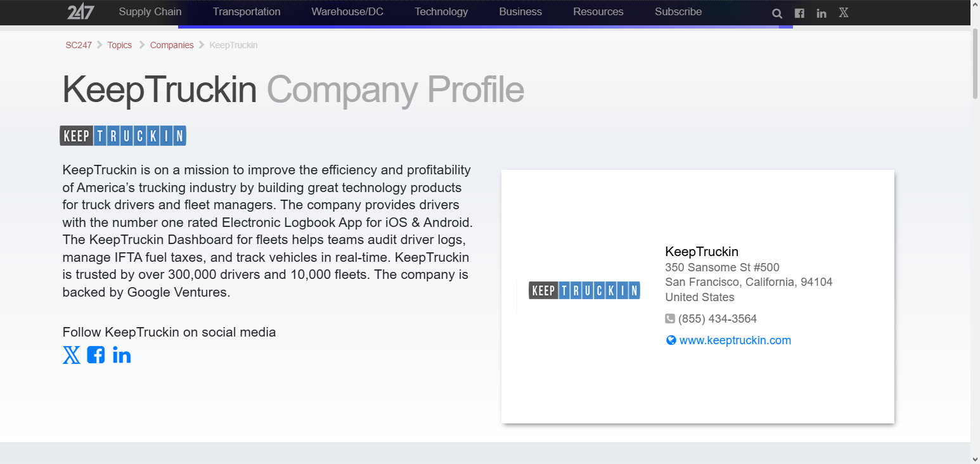This screenshot has height=464, width=980.
Task: Click the KeepTruckin logo in the contact card
Action: [584, 290]
